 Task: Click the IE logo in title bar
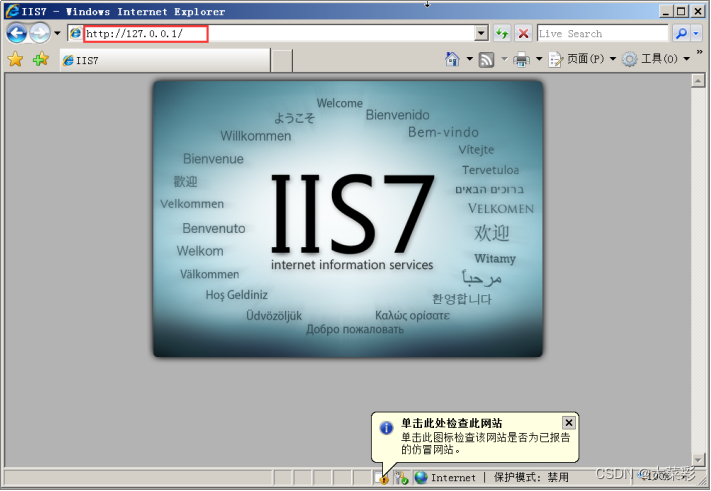tap(12, 11)
